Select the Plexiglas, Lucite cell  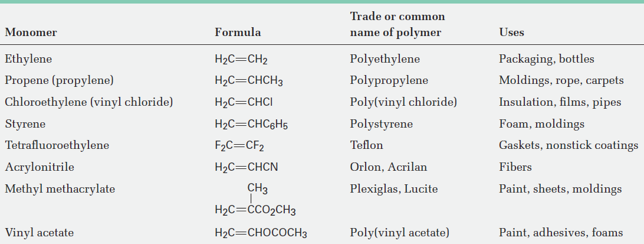394,189
